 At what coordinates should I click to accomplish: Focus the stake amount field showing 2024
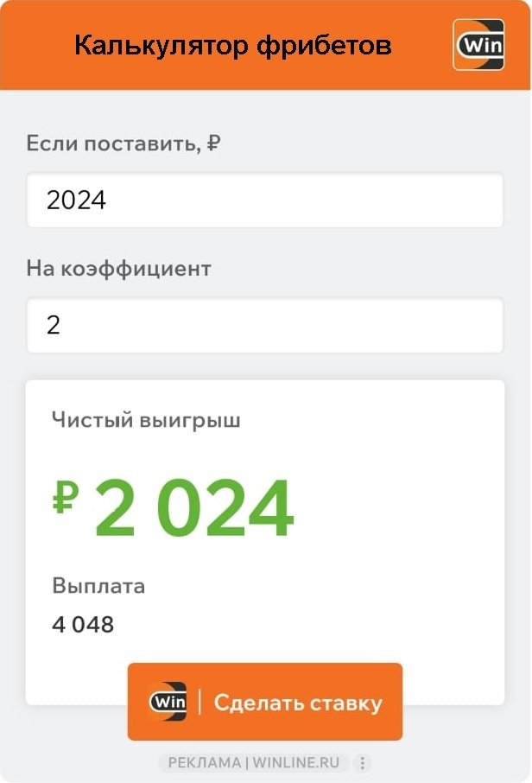coord(77,201)
